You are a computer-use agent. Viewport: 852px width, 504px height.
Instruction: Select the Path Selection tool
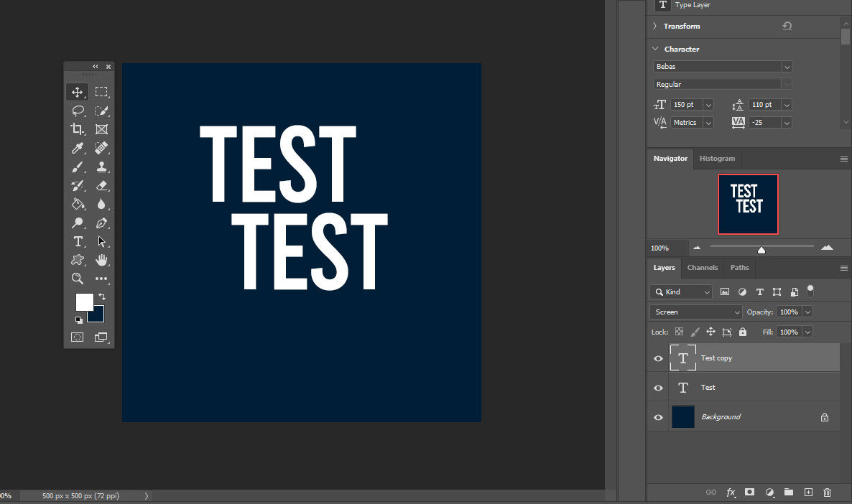point(101,241)
